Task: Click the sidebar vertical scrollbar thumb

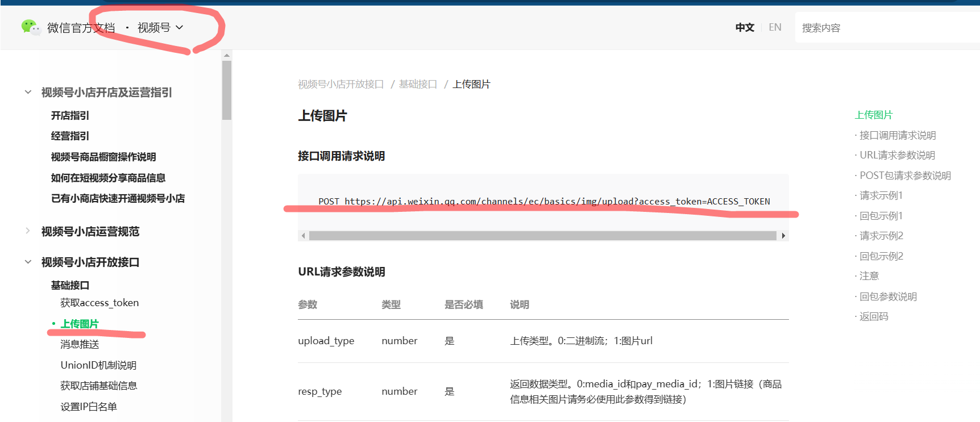Action: [x=227, y=90]
